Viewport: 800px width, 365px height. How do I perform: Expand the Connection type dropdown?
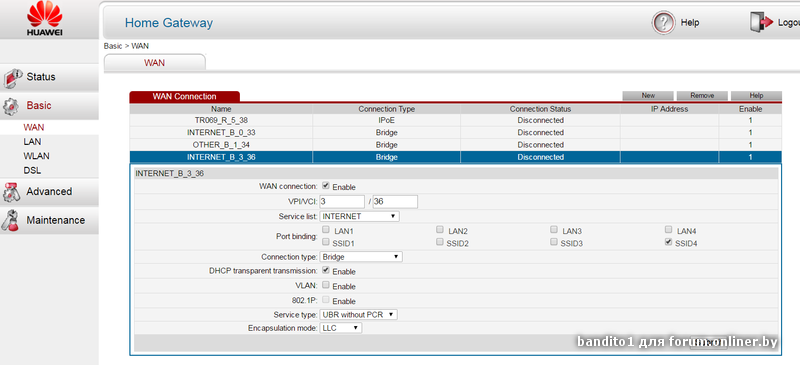click(x=361, y=257)
